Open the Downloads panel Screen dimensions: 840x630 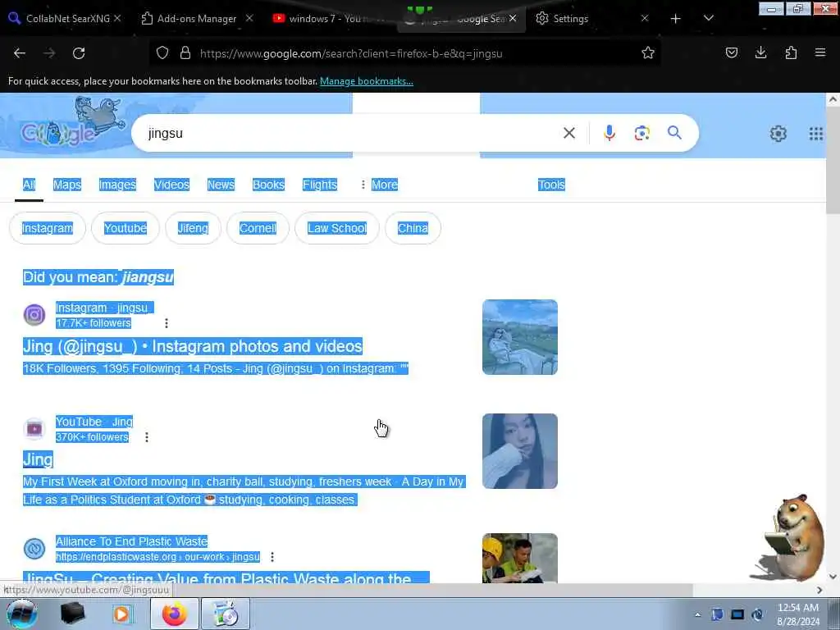[760, 53]
